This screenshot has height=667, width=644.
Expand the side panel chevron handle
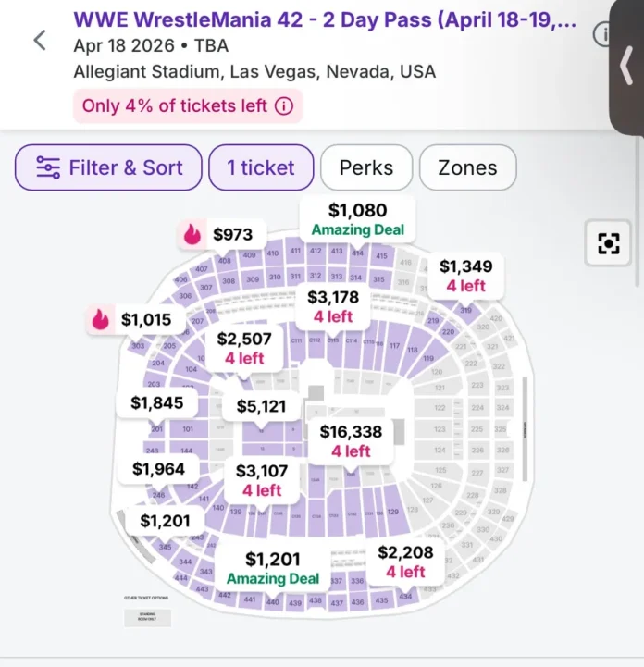tap(626, 65)
